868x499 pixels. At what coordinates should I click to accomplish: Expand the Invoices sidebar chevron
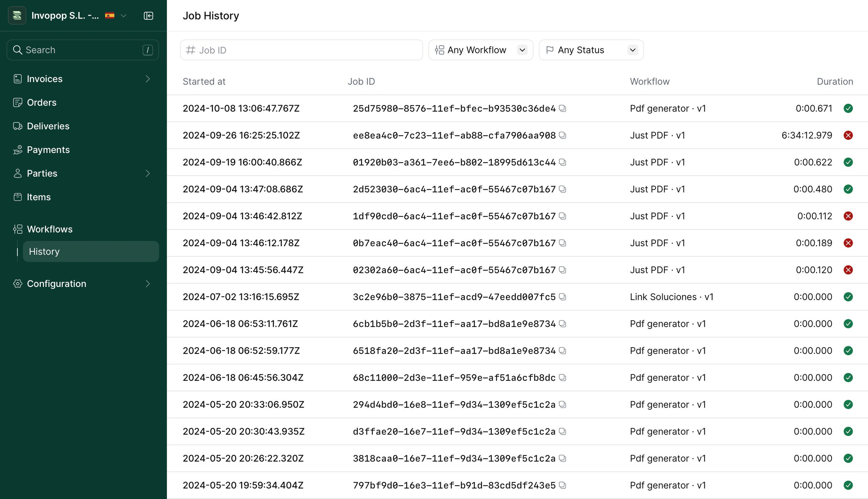[148, 78]
